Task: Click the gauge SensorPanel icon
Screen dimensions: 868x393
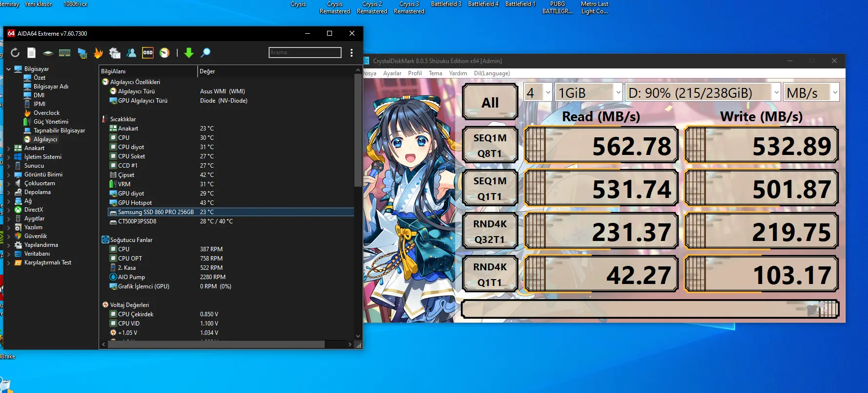Action: point(165,53)
